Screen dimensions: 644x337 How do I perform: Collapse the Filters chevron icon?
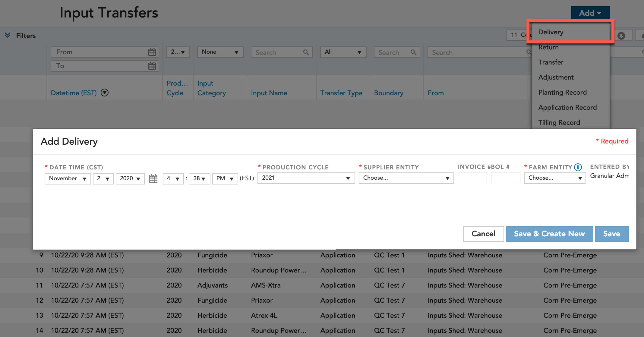(8, 35)
